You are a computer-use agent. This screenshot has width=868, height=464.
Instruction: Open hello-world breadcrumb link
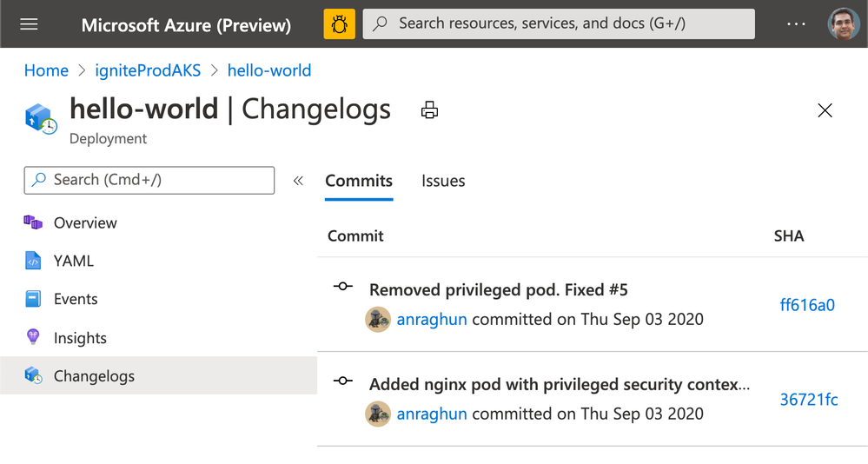click(x=269, y=70)
